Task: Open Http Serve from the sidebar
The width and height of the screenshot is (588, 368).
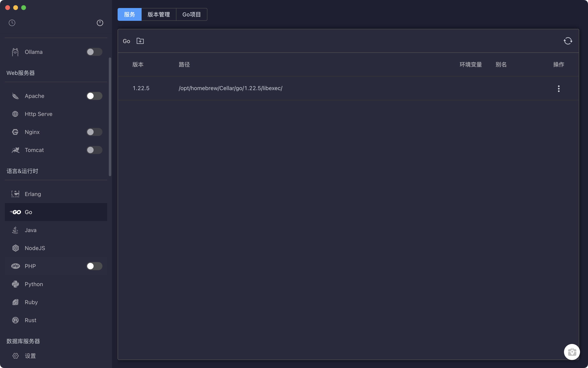Action: click(x=38, y=114)
